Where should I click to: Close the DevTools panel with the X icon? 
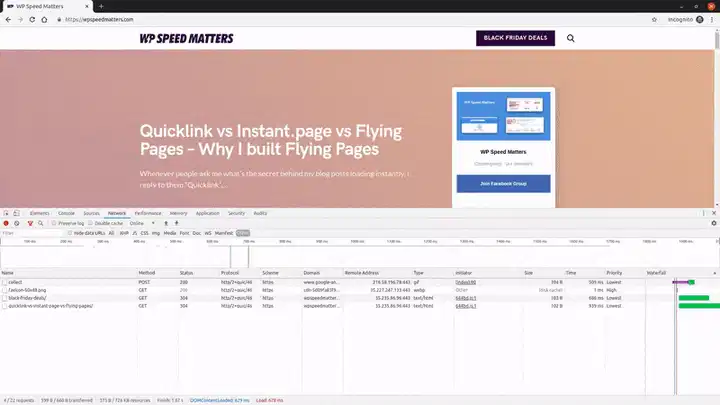pyautogui.click(x=714, y=213)
